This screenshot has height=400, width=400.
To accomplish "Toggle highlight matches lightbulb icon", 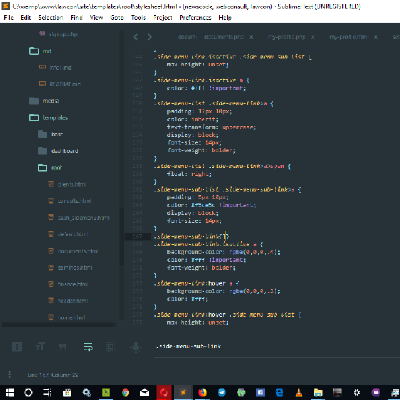I will tap(136, 347).
